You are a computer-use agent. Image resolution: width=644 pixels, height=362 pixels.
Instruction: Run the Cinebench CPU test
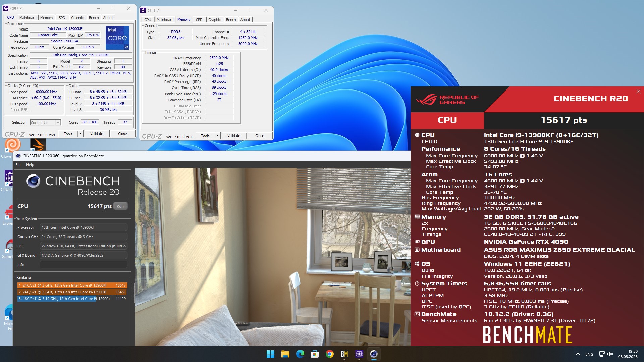(120, 206)
